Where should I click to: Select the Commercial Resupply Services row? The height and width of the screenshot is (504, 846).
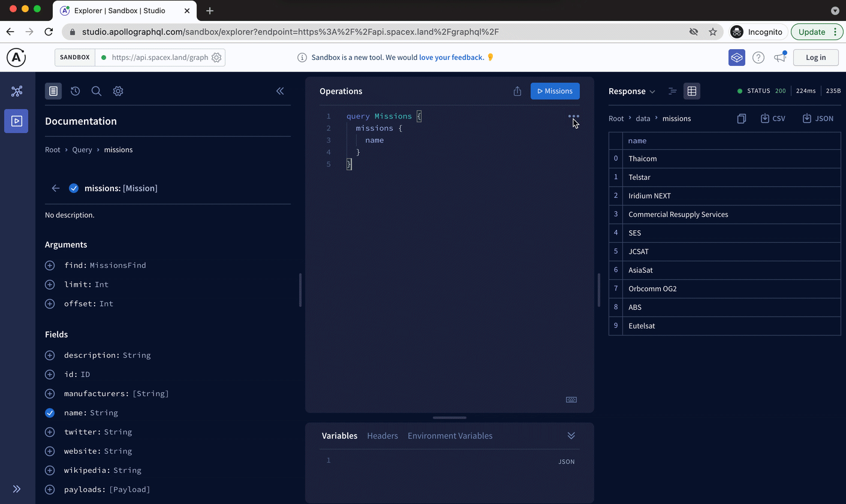coord(724,215)
